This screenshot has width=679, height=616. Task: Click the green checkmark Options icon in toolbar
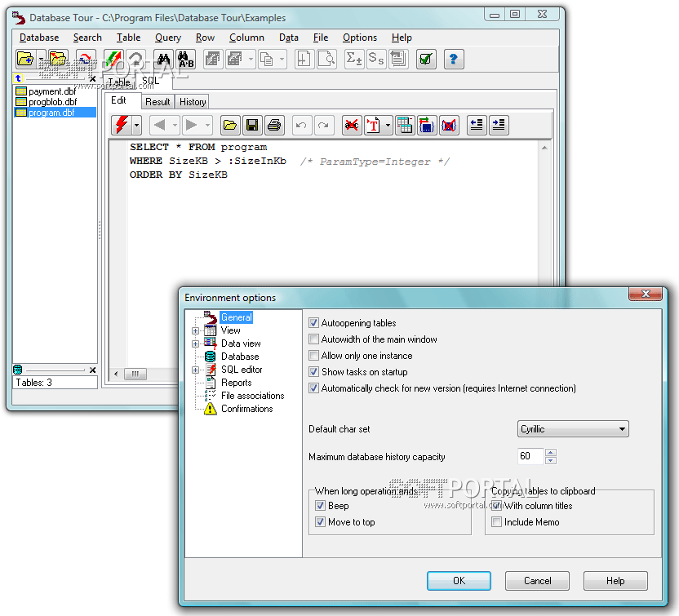click(426, 59)
